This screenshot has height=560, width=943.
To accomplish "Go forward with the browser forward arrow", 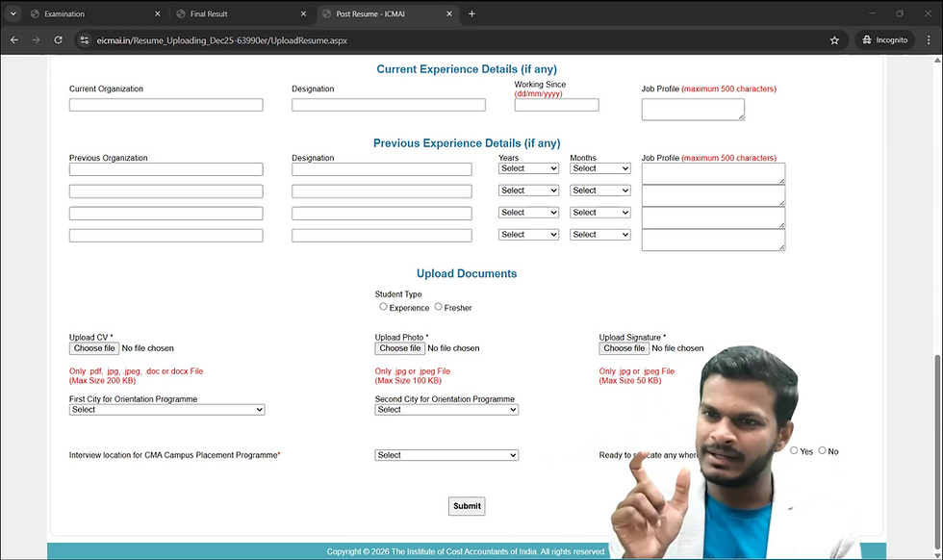I will click(x=37, y=40).
